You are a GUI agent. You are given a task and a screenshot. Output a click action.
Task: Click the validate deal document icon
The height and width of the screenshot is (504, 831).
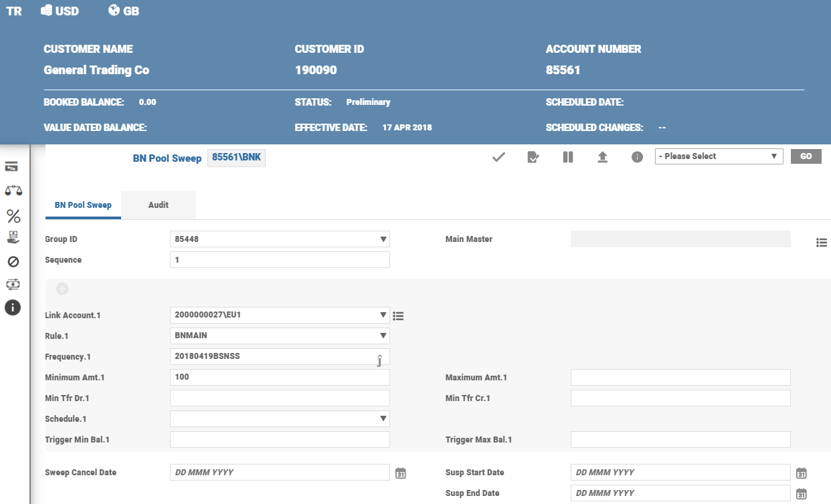[533, 157]
